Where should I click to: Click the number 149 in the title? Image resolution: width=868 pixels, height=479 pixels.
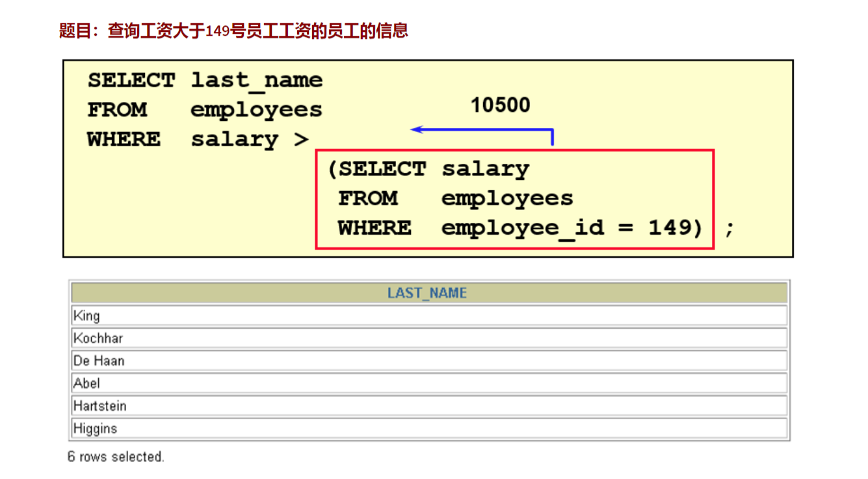218,31
